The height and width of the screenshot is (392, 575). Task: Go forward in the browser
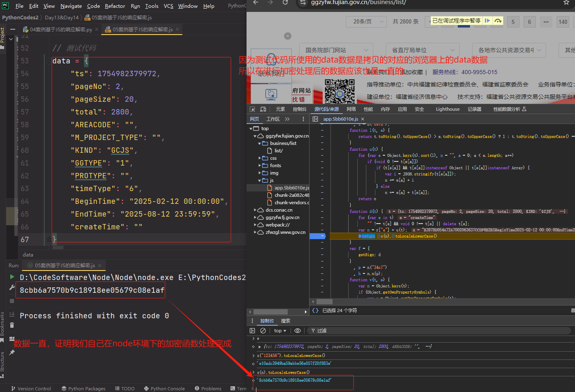270,2
